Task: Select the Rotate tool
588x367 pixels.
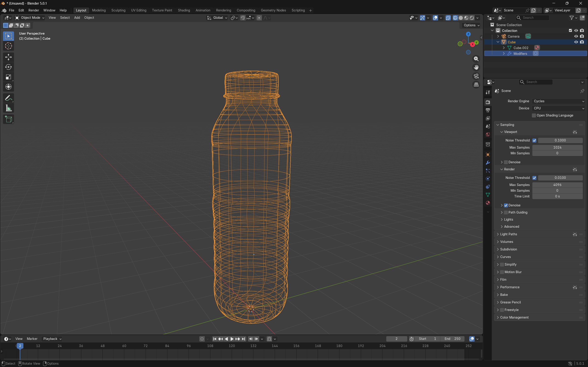Action: (8, 67)
